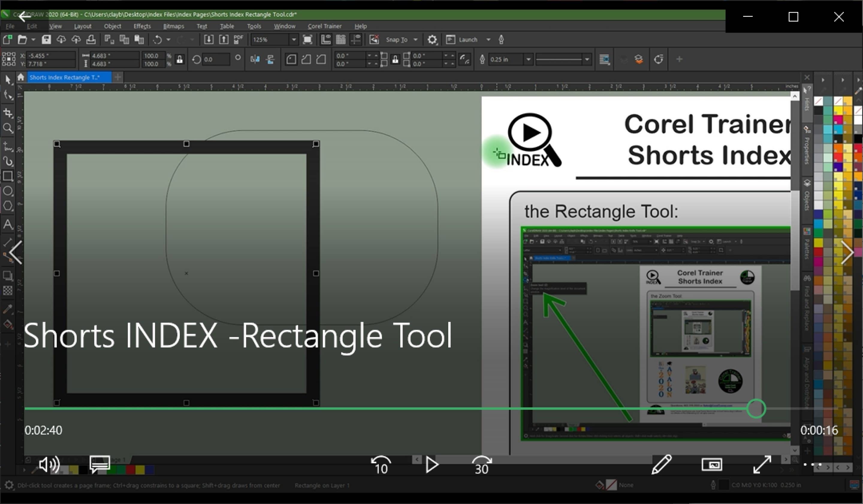This screenshot has height=504, width=863.
Task: Go back with top-left arrow
Action: click(x=25, y=16)
